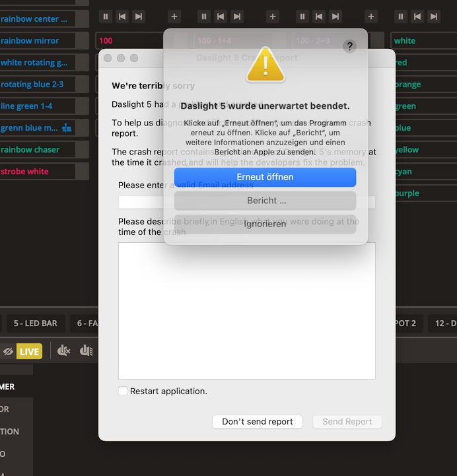Switch to the "6 - FA" tab
Screen dimensions: 457x476
[x=85, y=323]
